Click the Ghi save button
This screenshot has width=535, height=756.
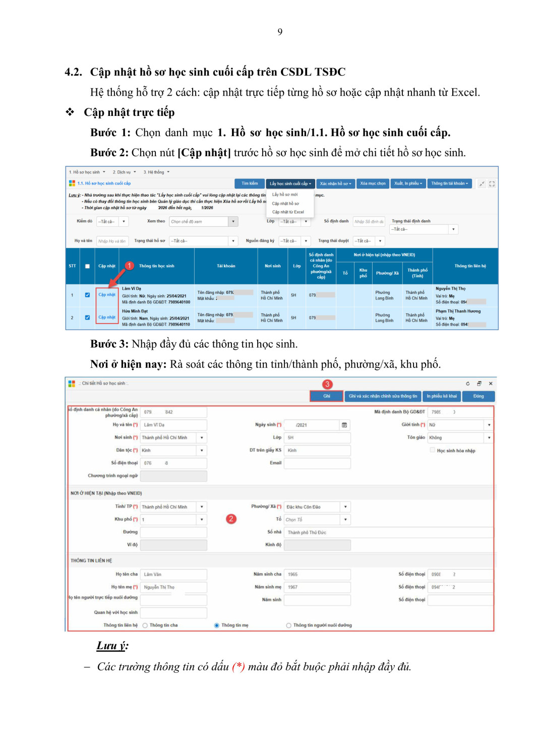click(326, 396)
